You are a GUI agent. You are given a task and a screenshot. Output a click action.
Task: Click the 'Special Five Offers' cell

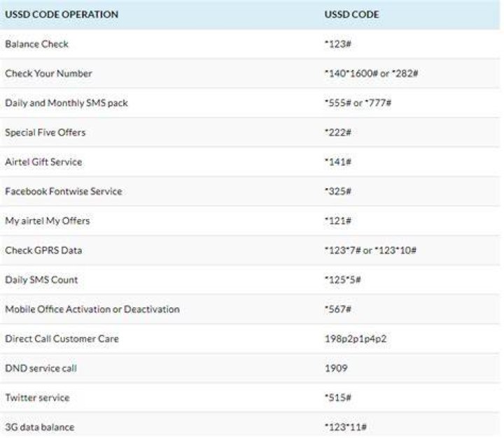click(45, 132)
